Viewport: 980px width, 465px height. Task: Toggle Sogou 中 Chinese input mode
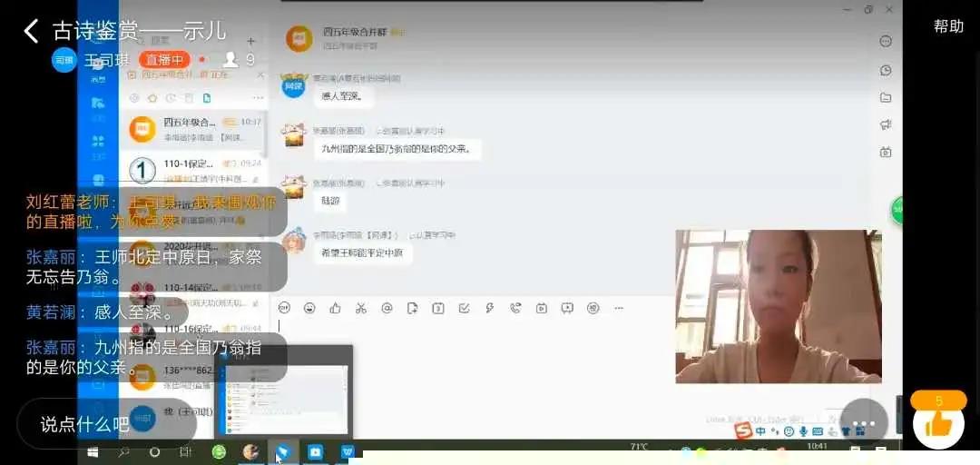click(760, 431)
